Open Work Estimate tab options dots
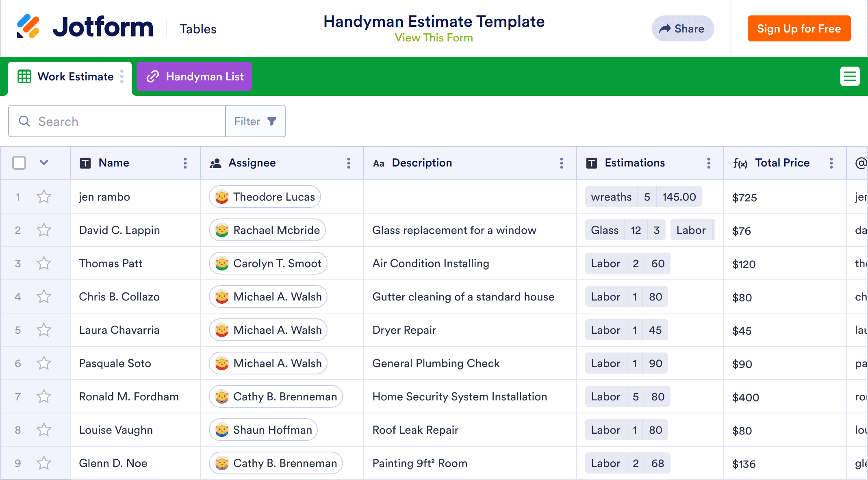This screenshot has height=480, width=868. coord(122,76)
